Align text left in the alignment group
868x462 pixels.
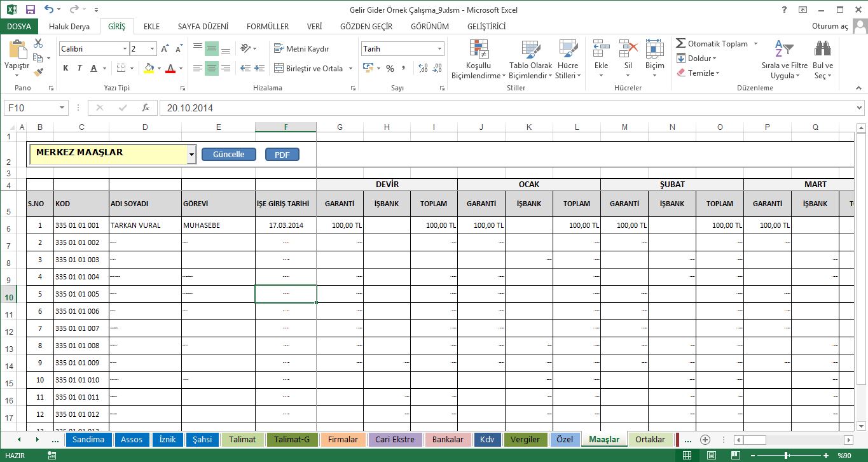click(x=198, y=68)
